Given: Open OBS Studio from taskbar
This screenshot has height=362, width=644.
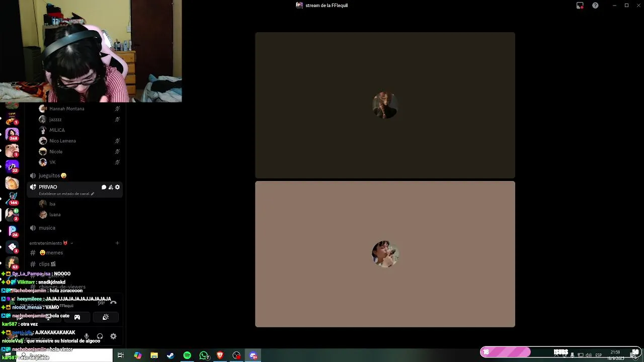Looking at the screenshot, I should pyautogui.click(x=236, y=355).
